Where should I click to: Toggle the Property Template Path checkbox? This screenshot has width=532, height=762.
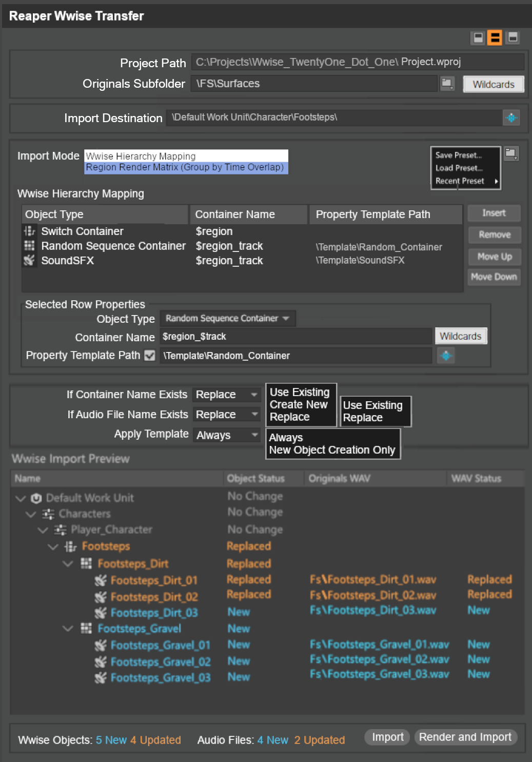tap(150, 355)
